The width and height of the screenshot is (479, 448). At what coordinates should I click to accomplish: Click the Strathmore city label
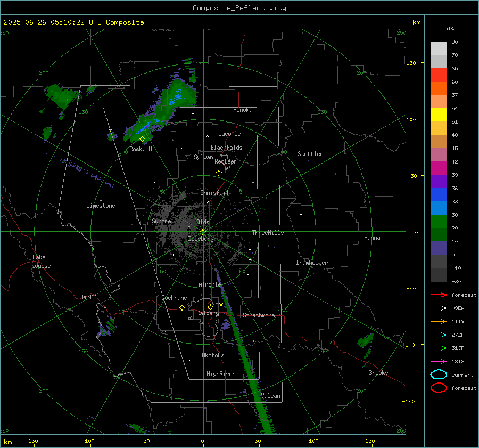click(259, 315)
